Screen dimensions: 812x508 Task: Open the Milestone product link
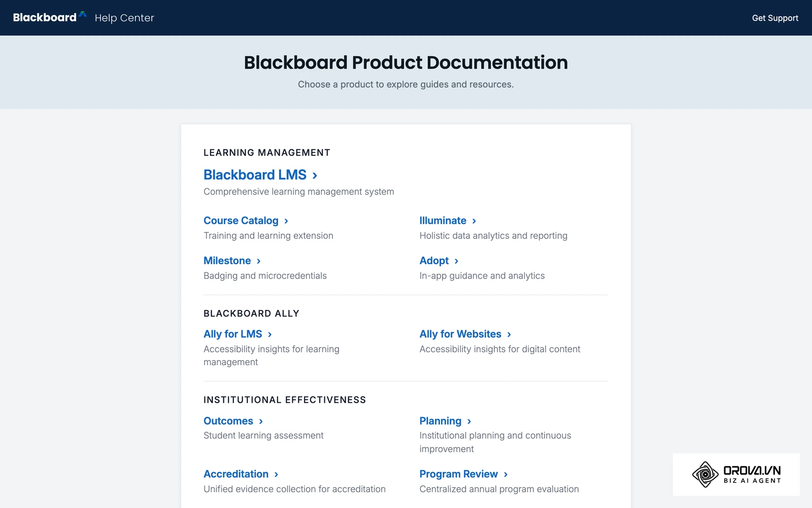pyautogui.click(x=227, y=261)
